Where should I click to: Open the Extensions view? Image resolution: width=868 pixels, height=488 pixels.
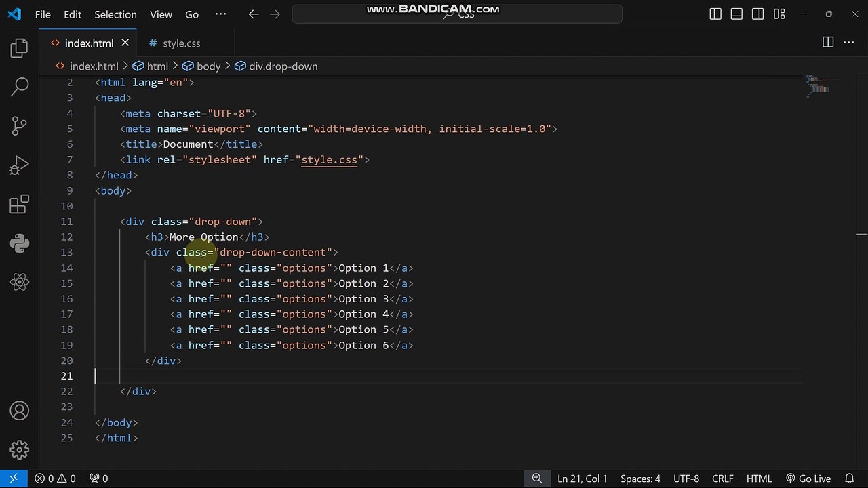19,204
